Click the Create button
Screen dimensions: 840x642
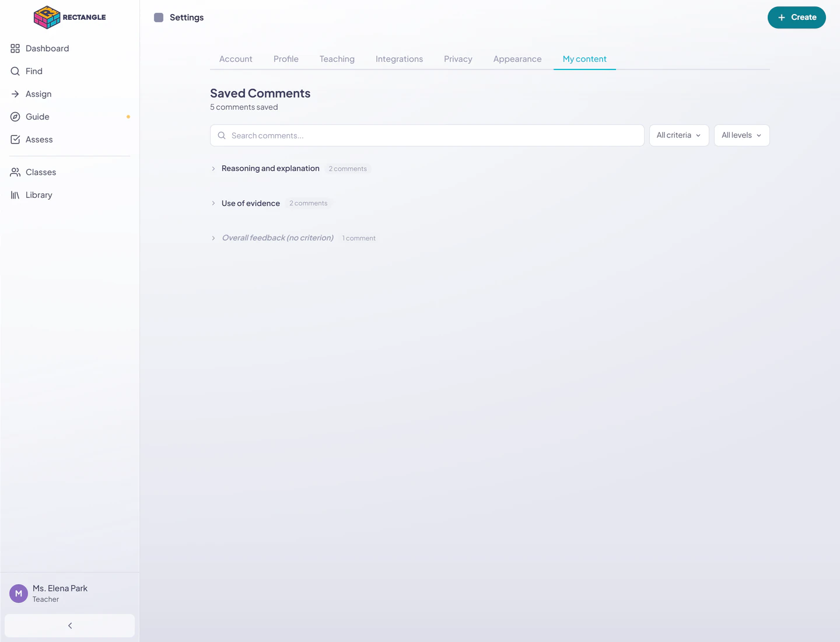[796, 18]
